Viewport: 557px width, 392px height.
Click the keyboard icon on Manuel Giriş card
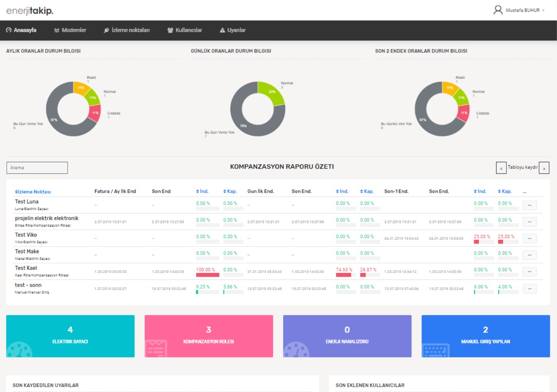point(436,350)
